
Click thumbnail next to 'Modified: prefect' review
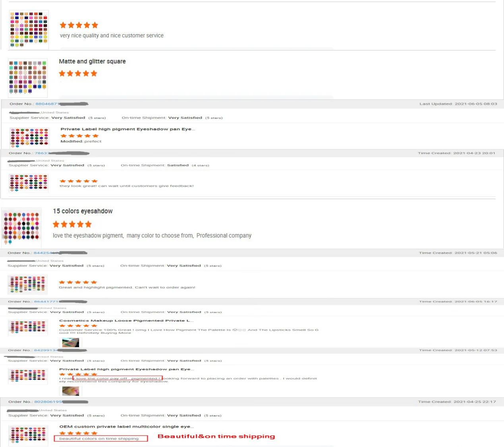tap(29, 138)
